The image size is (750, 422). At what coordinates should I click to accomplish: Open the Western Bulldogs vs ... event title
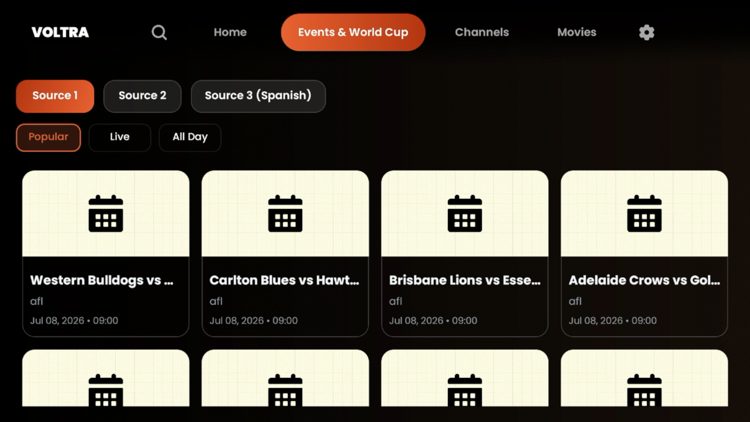[x=102, y=280]
